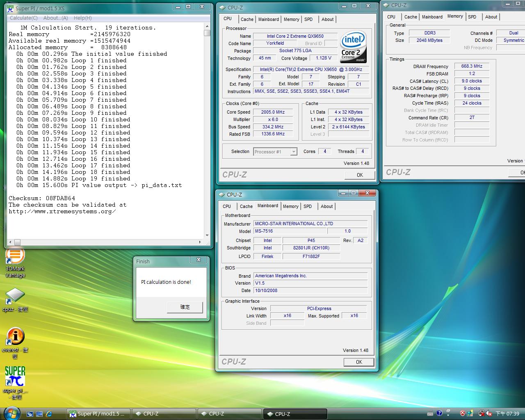Click the Rated FSB value 1336.6 MHz
525x420 pixels.
click(x=273, y=134)
